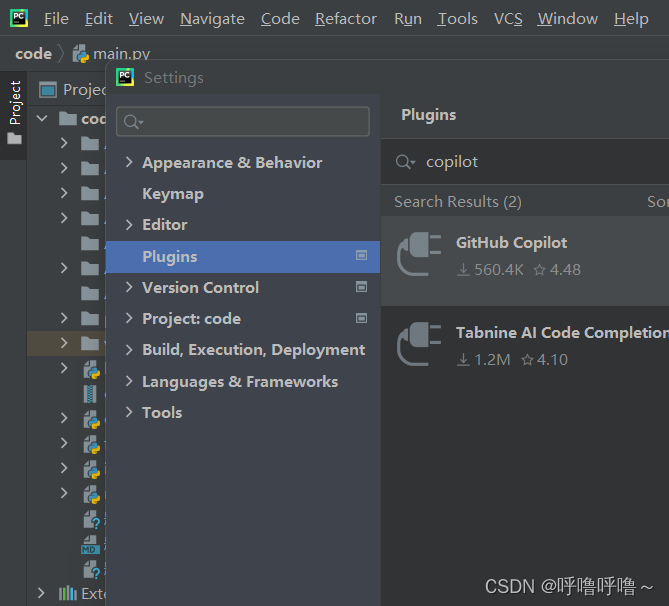
Task: Expand External Libraries node in Project tree
Action: (x=41, y=593)
